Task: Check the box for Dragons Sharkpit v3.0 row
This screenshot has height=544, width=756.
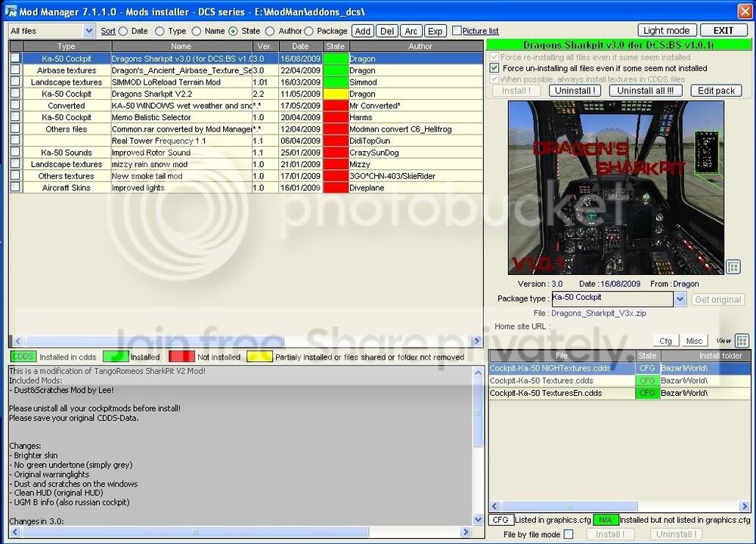Action: (15, 58)
